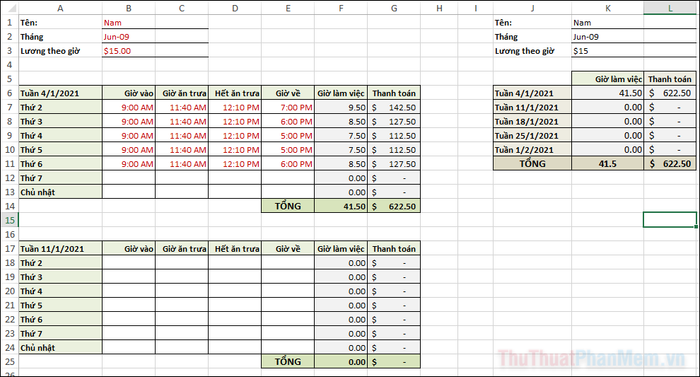Select the 'Chủ nhật' cell in row 24
700x377 pixels.
click(x=60, y=348)
